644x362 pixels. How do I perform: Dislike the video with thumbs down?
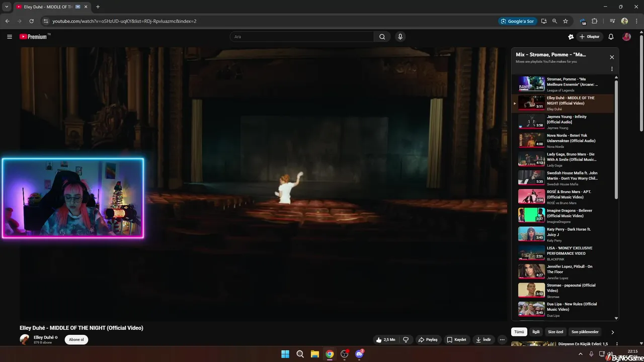[x=406, y=340]
